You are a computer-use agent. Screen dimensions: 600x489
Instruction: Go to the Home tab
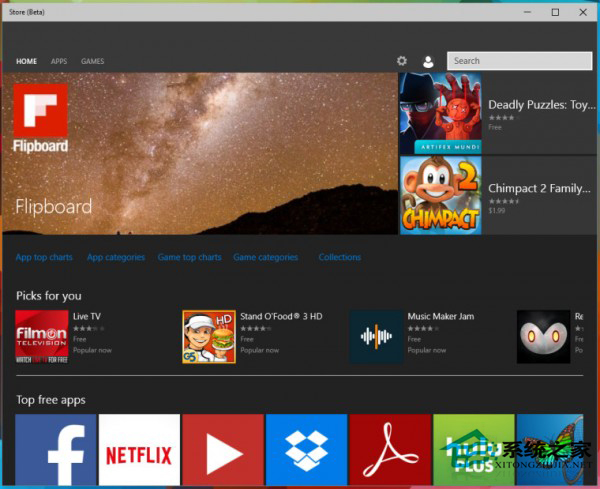click(26, 61)
